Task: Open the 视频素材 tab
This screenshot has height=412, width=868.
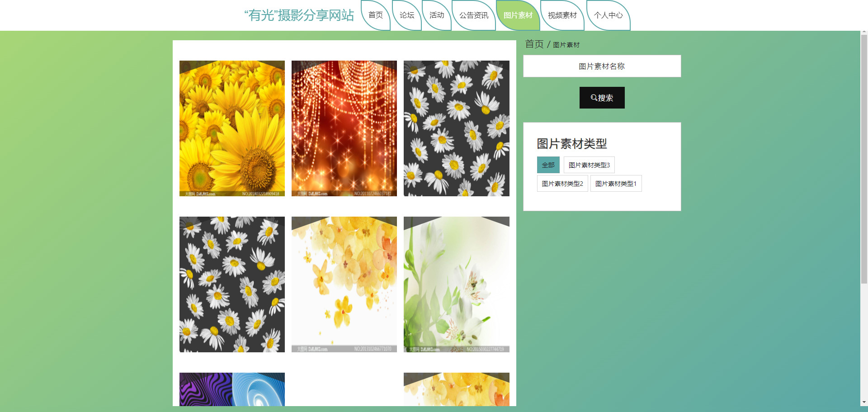Action: coord(562,15)
